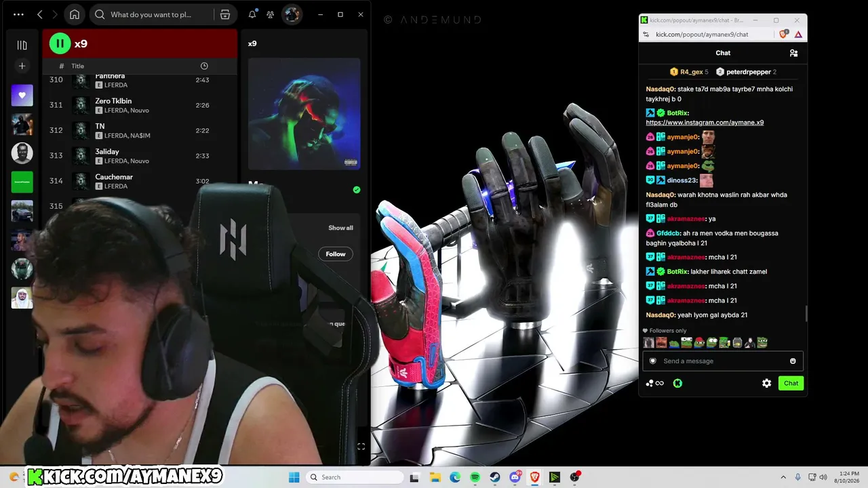Open the green playlist in Spotify sidebar
Screen dimensions: 868x488
point(22,182)
